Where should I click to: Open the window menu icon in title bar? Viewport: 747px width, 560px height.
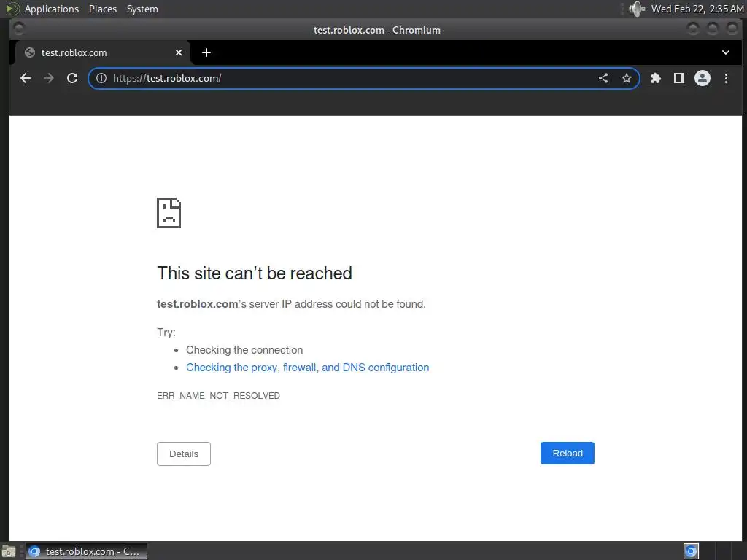[x=18, y=29]
